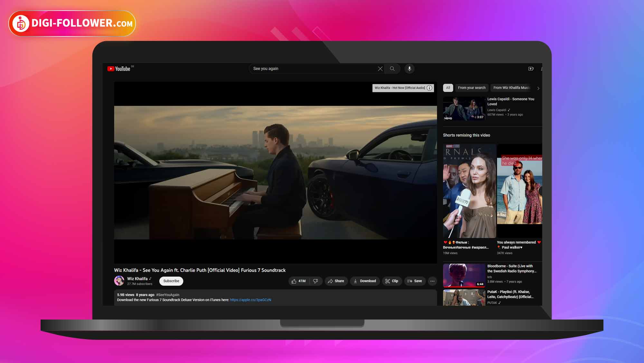Open the Marvel Eternals short thumbnail

[x=469, y=191]
